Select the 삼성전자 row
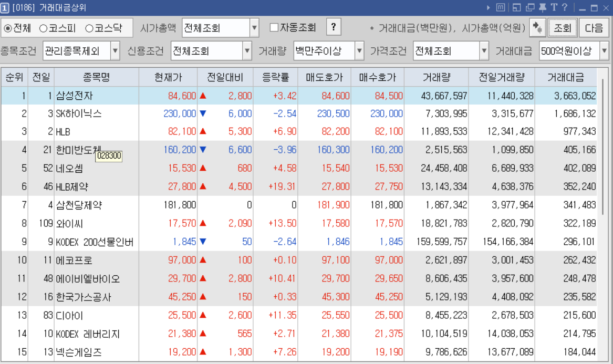Image resolution: width=613 pixels, height=364 pixels. (x=299, y=96)
